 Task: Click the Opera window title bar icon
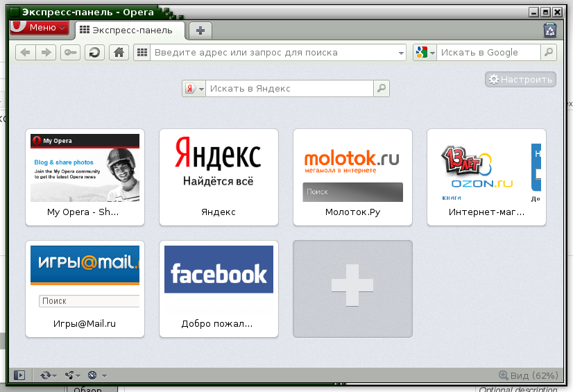(15, 12)
